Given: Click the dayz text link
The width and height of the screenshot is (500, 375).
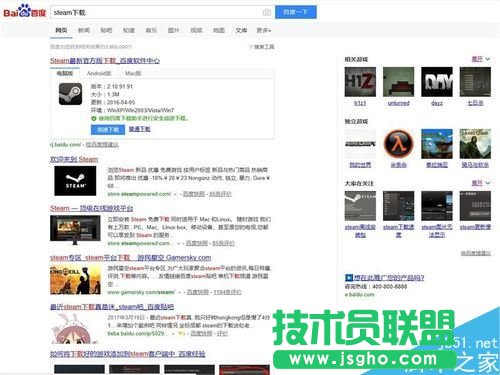Looking at the screenshot, I should tap(437, 103).
